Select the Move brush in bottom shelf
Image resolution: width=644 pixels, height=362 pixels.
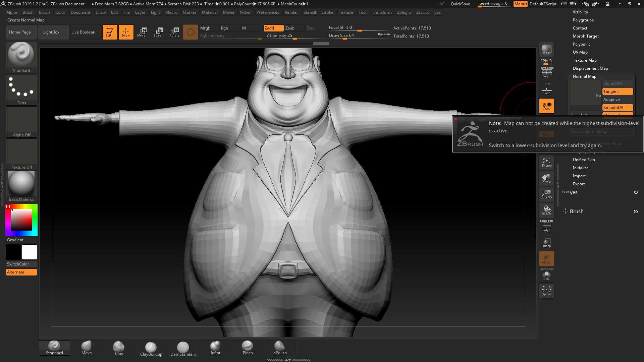87,348
